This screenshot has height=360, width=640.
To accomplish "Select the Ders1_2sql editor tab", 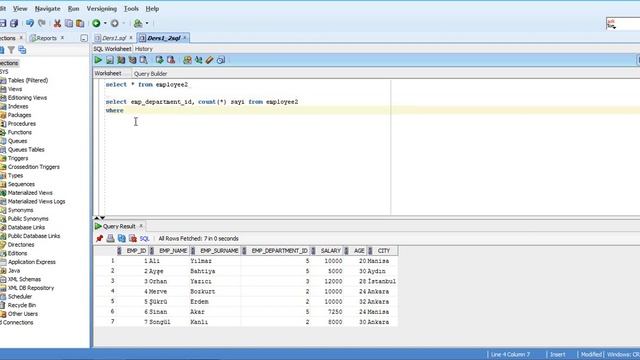I will click(164, 38).
